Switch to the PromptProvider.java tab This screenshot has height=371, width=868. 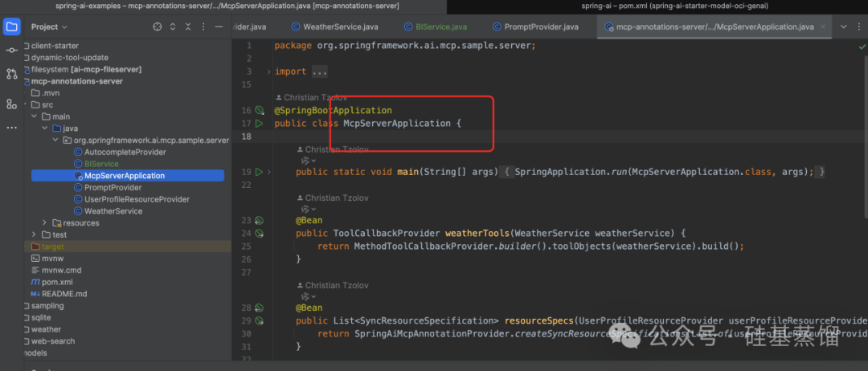click(x=536, y=26)
